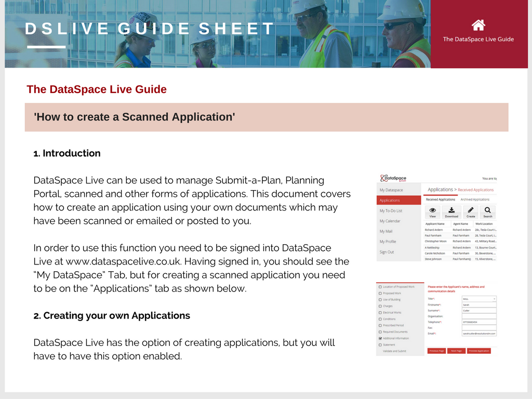Click the red Received Applications breadcrumb
The width and height of the screenshot is (532, 399).
476,190
